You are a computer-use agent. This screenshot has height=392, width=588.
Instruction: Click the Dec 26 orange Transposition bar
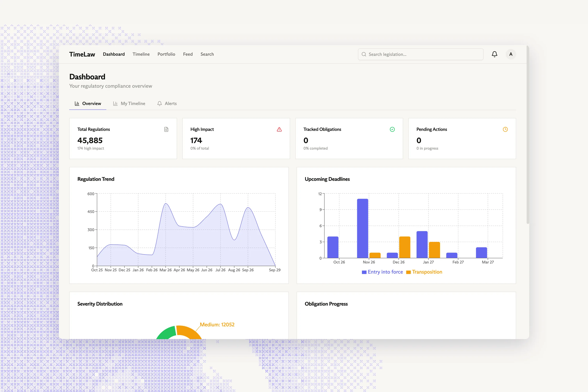coord(405,247)
